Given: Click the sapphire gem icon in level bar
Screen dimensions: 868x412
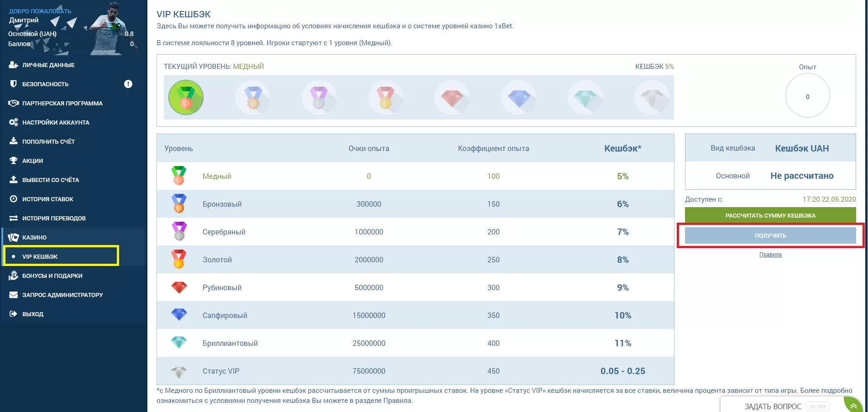Looking at the screenshot, I should [518, 98].
